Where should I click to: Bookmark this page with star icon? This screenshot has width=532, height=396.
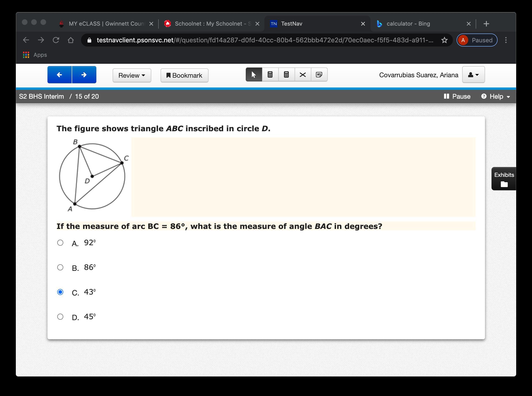click(x=444, y=40)
